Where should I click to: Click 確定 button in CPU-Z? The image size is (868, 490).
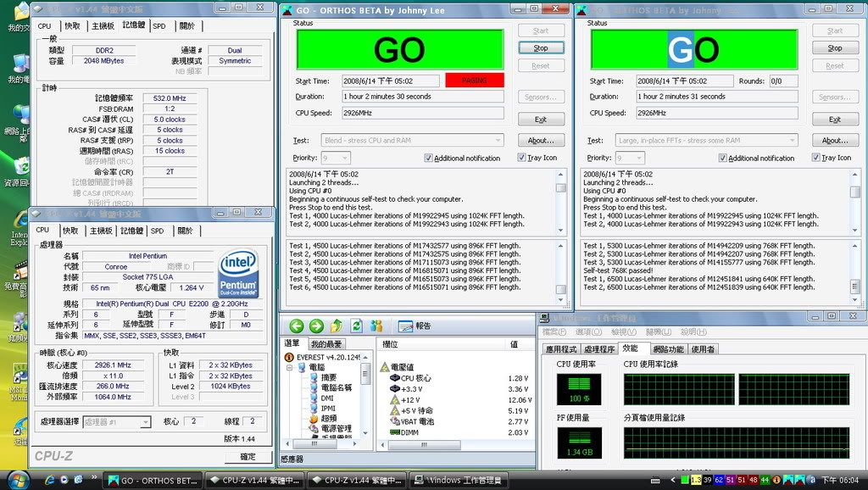click(x=248, y=457)
